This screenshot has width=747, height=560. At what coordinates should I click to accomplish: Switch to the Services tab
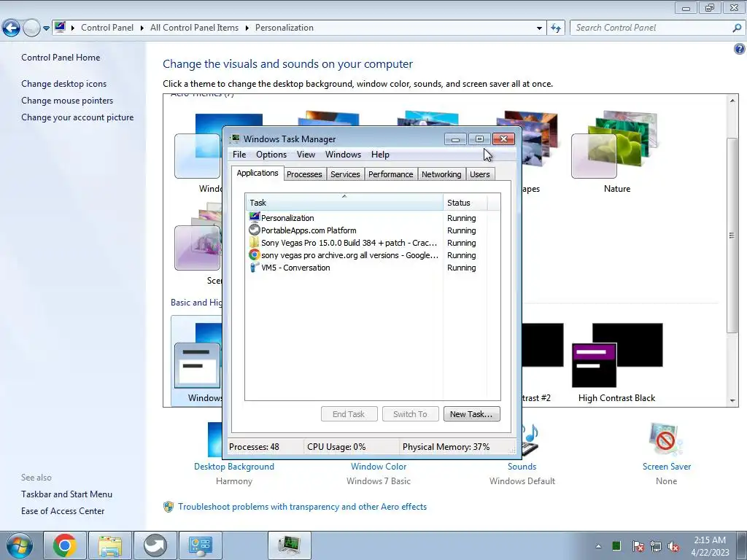[345, 174]
